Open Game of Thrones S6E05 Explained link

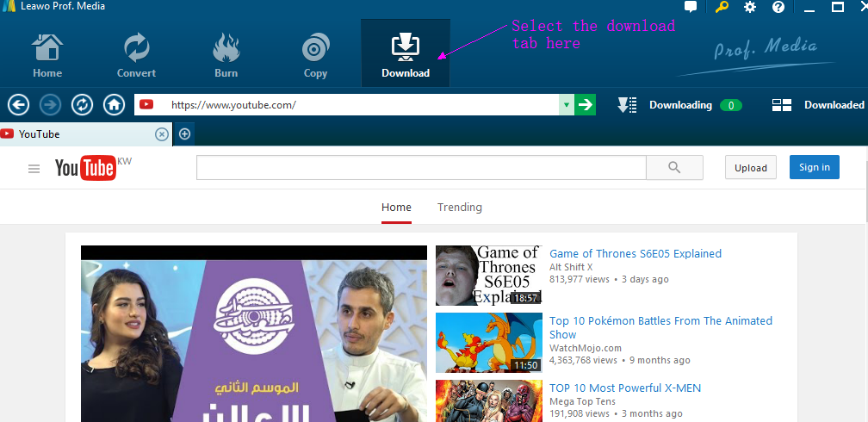[x=635, y=254]
